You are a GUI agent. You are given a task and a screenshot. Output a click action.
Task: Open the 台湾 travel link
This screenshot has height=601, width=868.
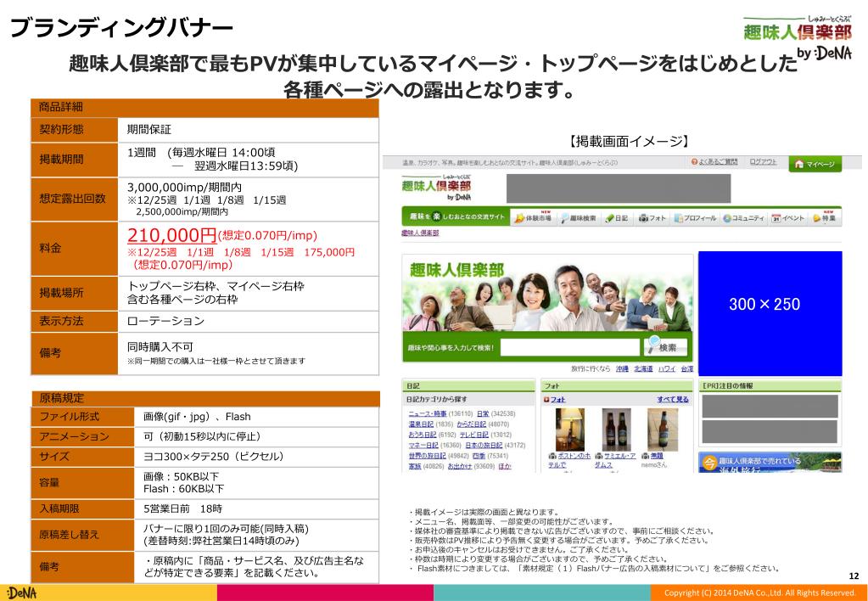pyautogui.click(x=687, y=369)
